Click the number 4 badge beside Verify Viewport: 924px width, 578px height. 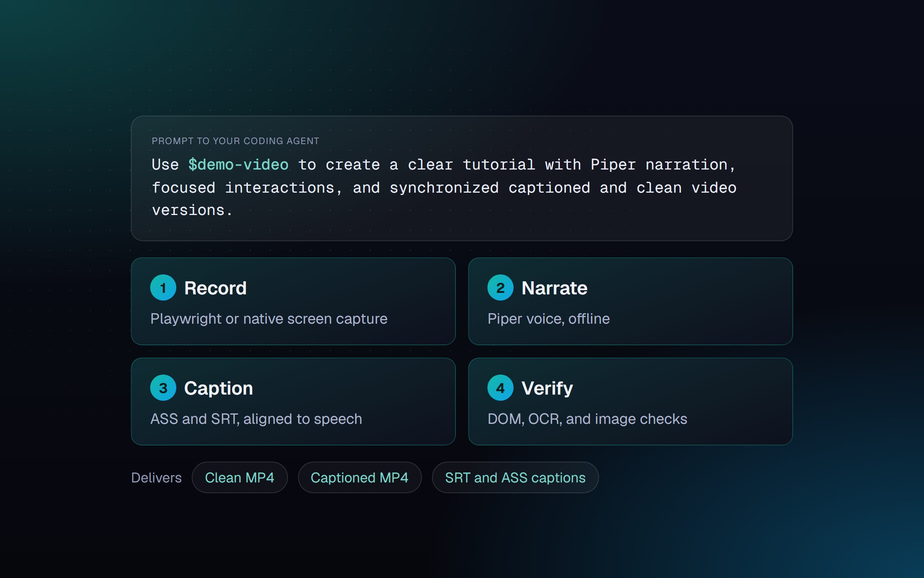click(500, 388)
